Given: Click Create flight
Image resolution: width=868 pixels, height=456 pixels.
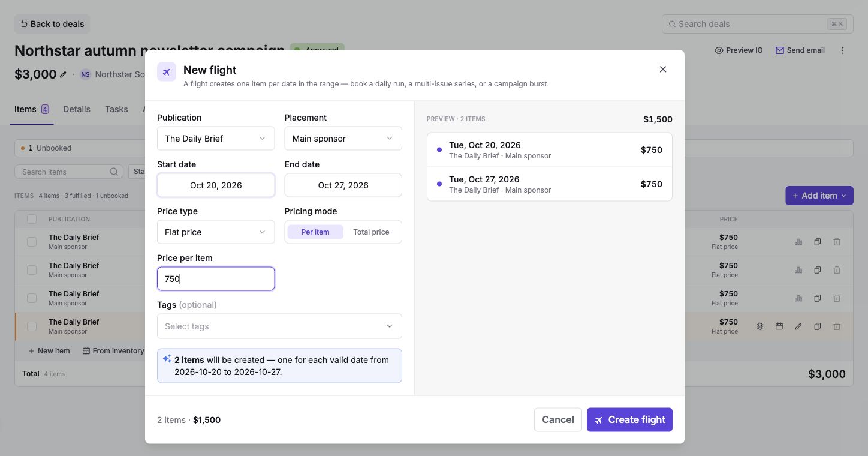Looking at the screenshot, I should tap(629, 419).
